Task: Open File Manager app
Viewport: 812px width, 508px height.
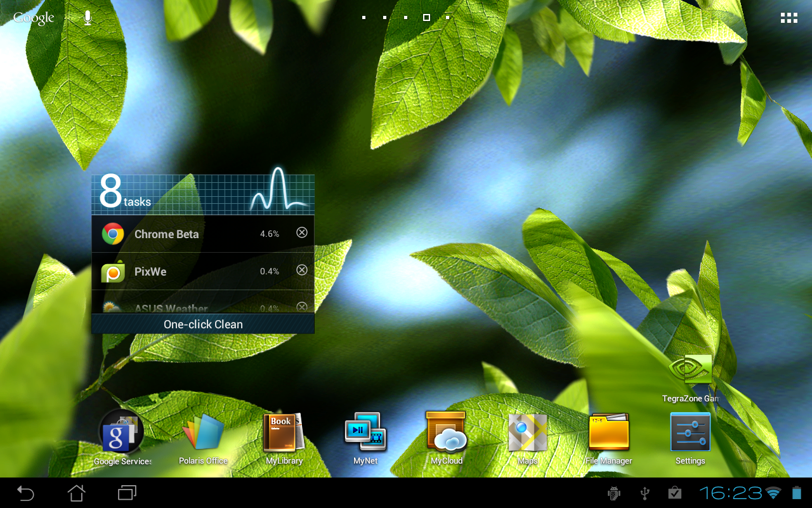Action: click(x=608, y=432)
